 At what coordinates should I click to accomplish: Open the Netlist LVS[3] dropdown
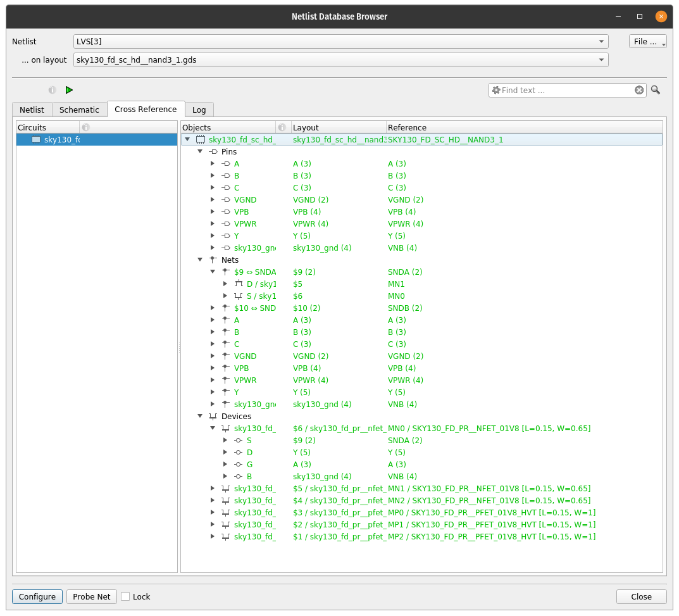(x=341, y=42)
